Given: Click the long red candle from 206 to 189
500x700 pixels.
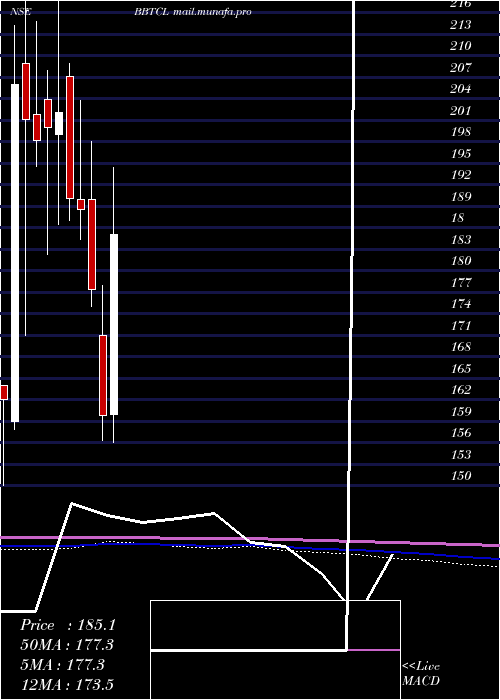Looking at the screenshot, I should [x=70, y=138].
